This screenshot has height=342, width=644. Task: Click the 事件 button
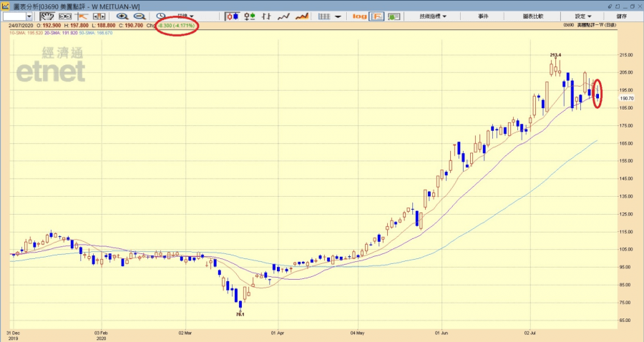tap(482, 16)
